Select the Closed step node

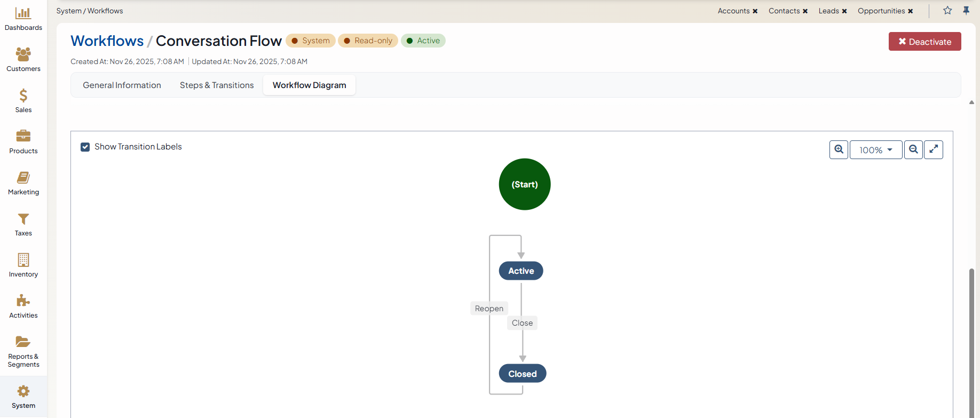click(x=522, y=374)
